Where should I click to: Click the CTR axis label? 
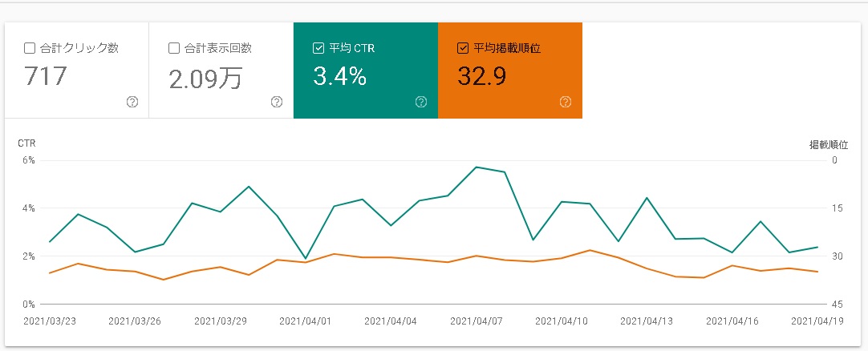point(26,143)
